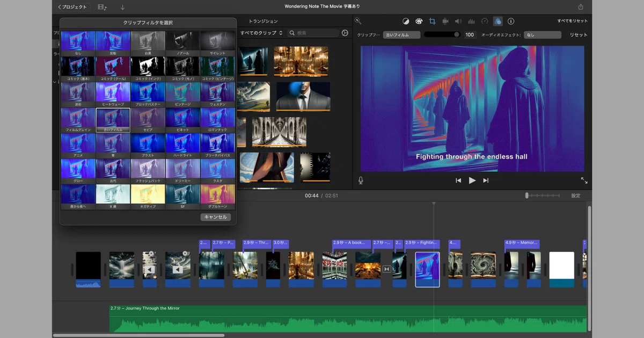Click the 検索 search field
Image resolution: width=644 pixels, height=338 pixels.
click(x=313, y=33)
